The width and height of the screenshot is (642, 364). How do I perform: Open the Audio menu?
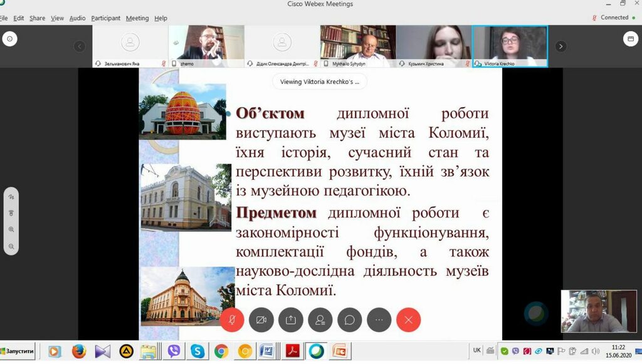pos(76,18)
